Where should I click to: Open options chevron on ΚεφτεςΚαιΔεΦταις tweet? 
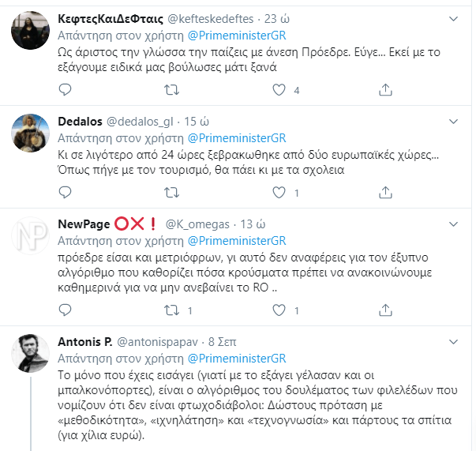click(453, 19)
